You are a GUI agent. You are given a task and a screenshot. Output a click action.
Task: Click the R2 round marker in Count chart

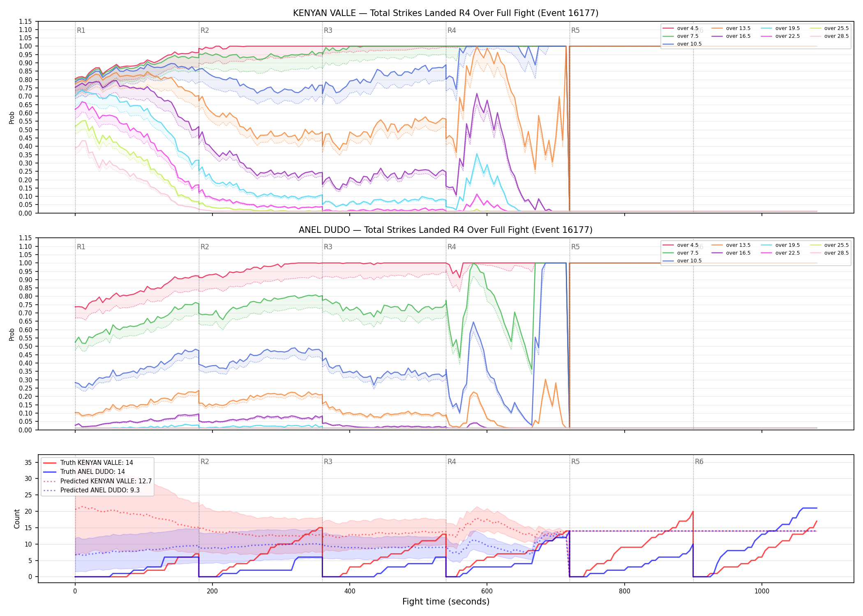coord(205,462)
